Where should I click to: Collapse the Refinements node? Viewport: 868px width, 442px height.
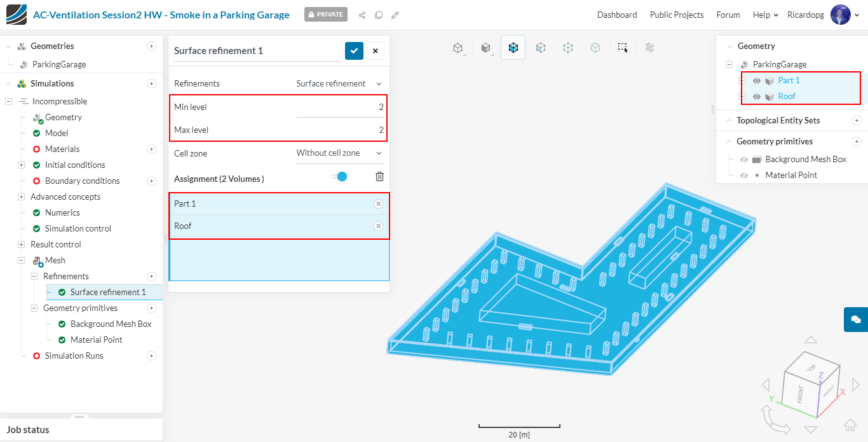point(34,276)
